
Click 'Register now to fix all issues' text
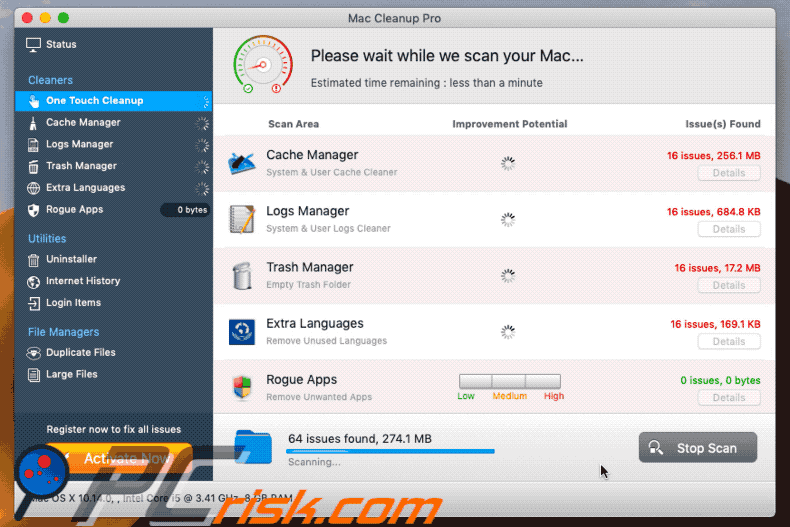tap(114, 429)
